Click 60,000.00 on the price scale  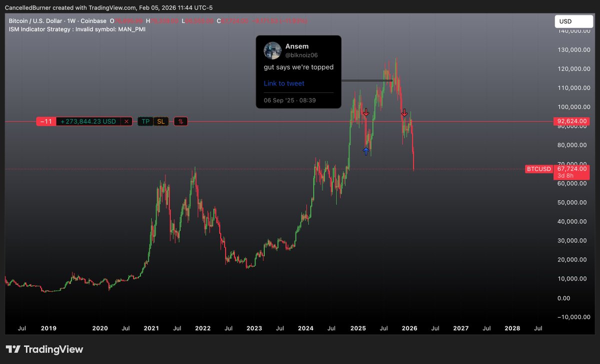571,183
